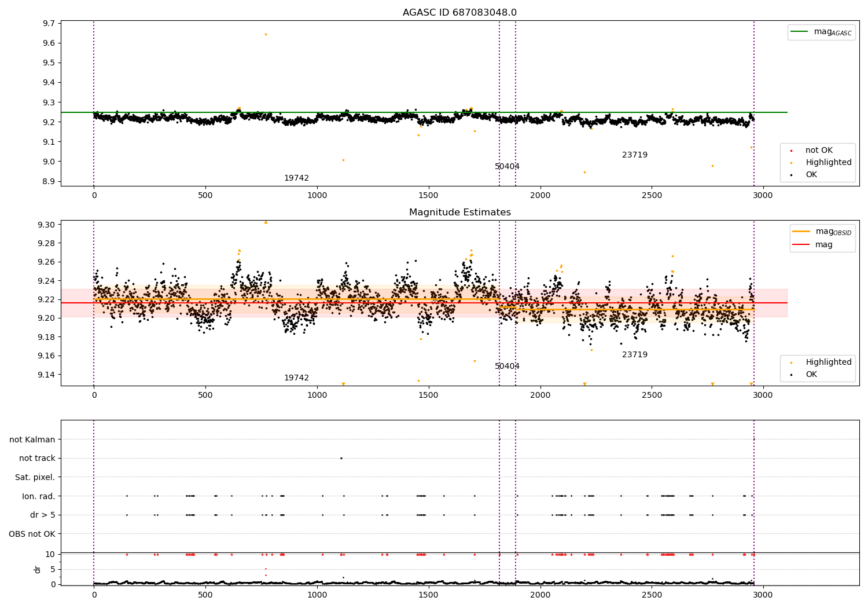
Task: Click x-axis tick 1000 under the dr plot
Action: point(317,595)
